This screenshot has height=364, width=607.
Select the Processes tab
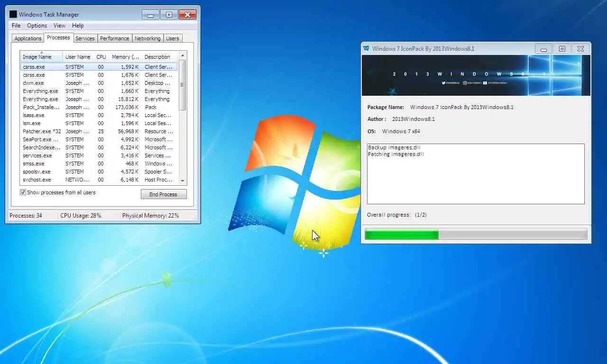tap(58, 37)
